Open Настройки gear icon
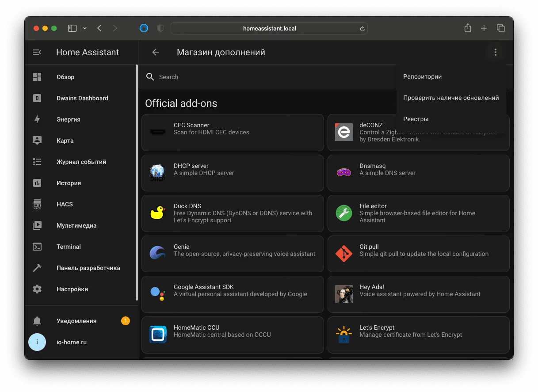The width and height of the screenshot is (538, 392). tap(37, 289)
